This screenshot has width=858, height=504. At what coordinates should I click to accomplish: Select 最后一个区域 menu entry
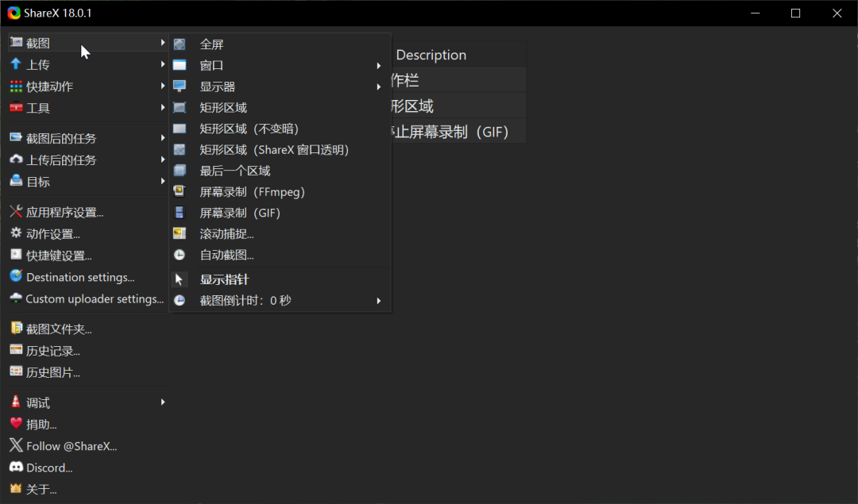click(x=280, y=171)
